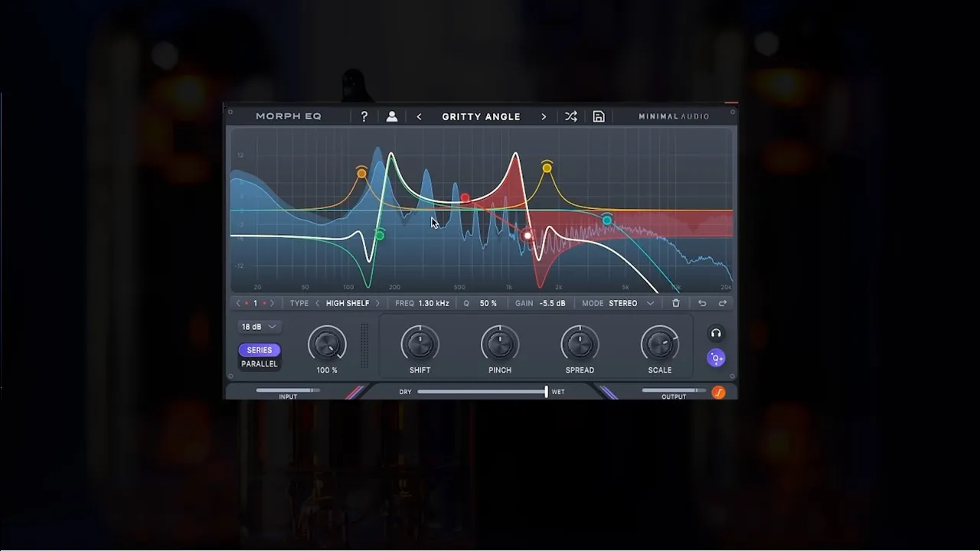Randomize preset with shuffle icon
The image size is (980, 551).
tap(570, 116)
